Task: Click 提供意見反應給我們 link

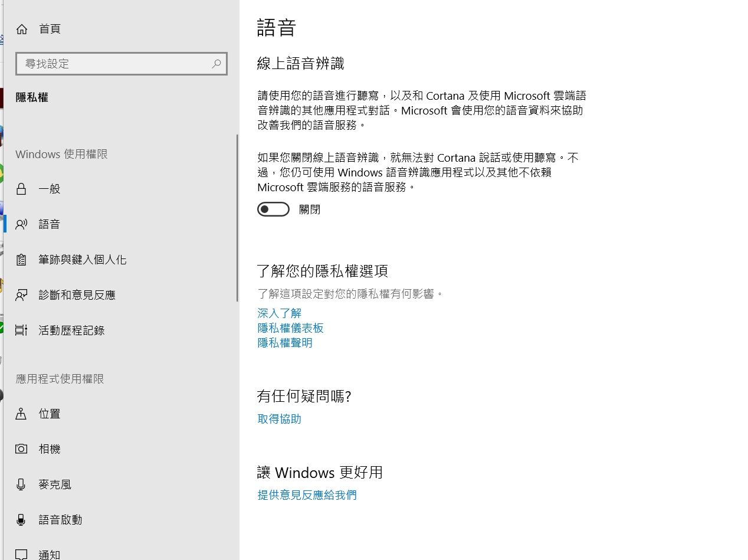Action: pyautogui.click(x=307, y=495)
